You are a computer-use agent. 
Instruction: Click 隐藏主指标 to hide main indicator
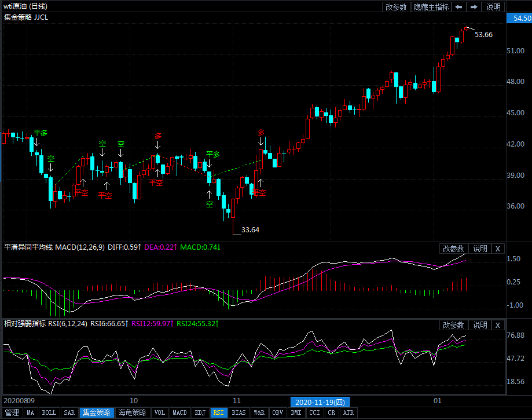click(x=431, y=7)
